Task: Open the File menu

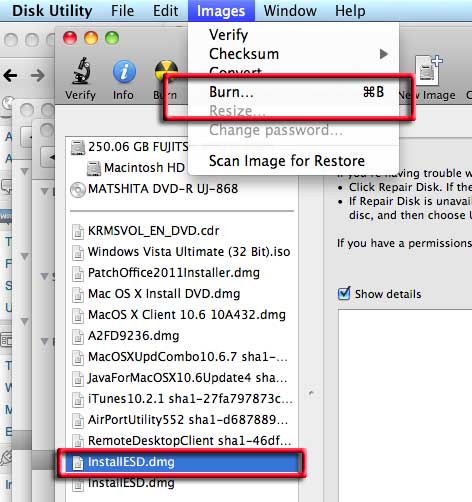Action: click(x=122, y=11)
